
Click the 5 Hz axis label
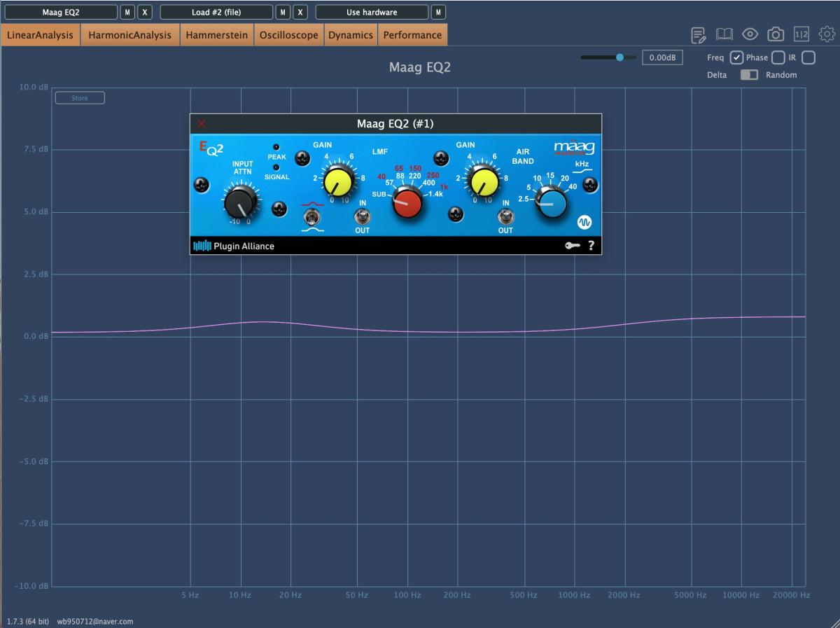click(x=190, y=595)
